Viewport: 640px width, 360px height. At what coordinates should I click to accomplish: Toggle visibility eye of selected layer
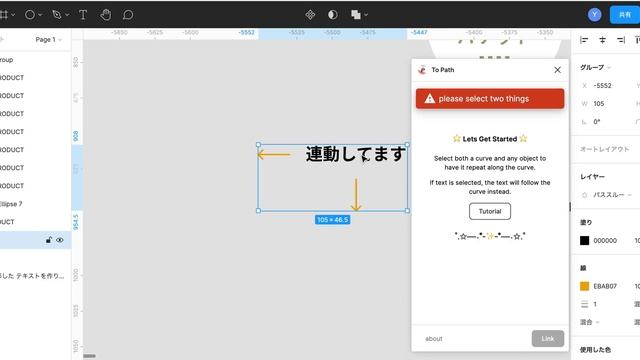tap(60, 240)
